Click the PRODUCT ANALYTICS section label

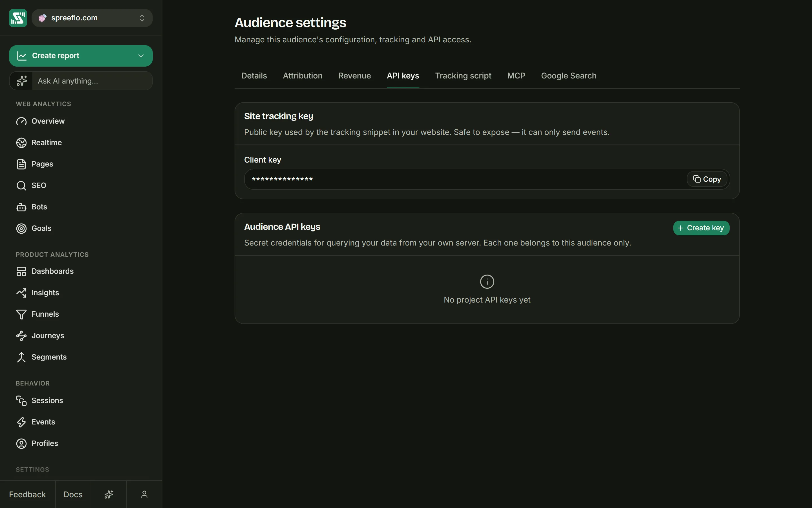52,255
